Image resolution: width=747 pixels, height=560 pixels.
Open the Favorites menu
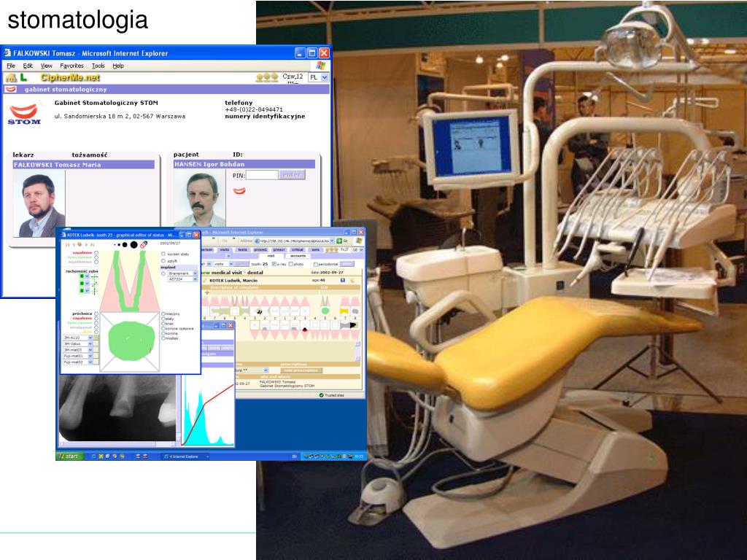pos(71,66)
